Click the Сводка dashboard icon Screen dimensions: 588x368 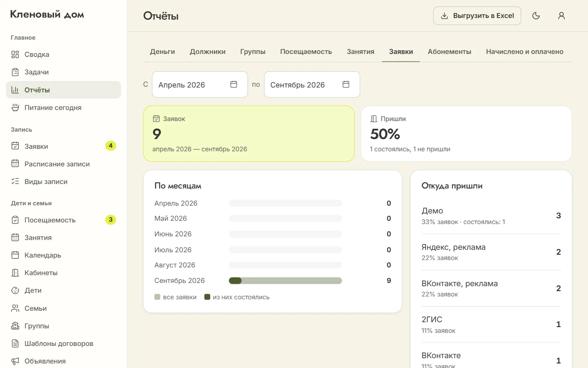point(15,54)
